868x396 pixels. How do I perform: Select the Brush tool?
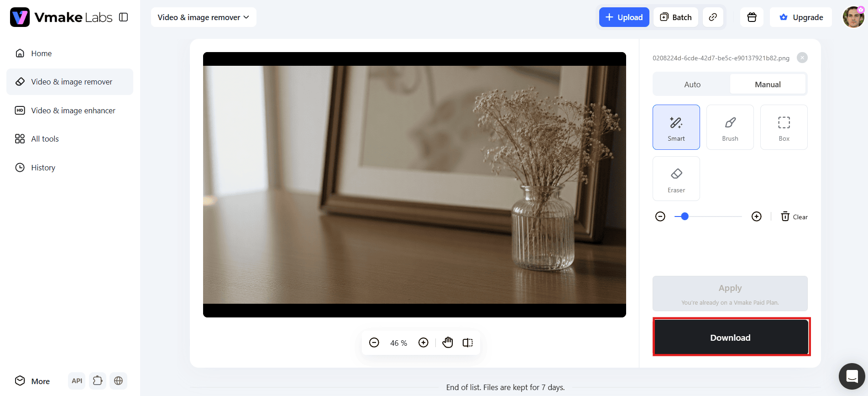point(730,127)
